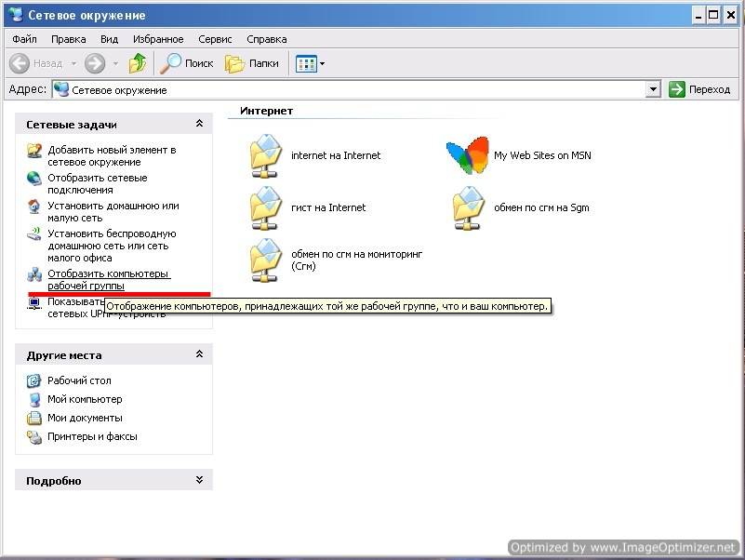This screenshot has width=745, height=560.
Task: Open 'гист на Internet' network folder
Action: point(265,207)
